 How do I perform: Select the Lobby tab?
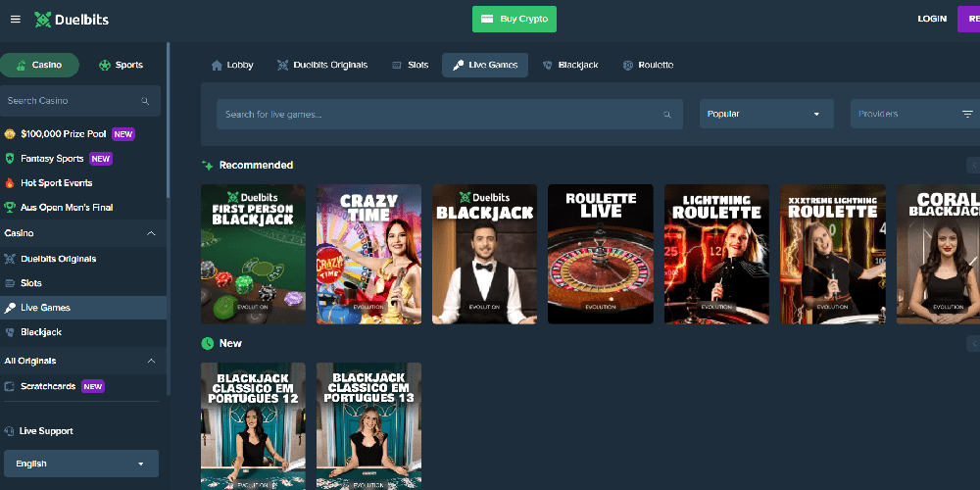tap(232, 66)
